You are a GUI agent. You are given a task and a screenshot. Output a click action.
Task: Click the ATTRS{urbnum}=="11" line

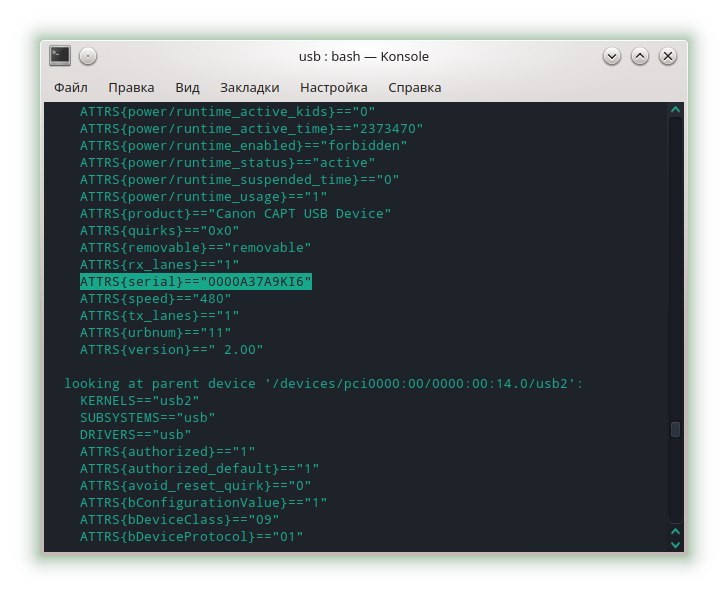(x=156, y=332)
